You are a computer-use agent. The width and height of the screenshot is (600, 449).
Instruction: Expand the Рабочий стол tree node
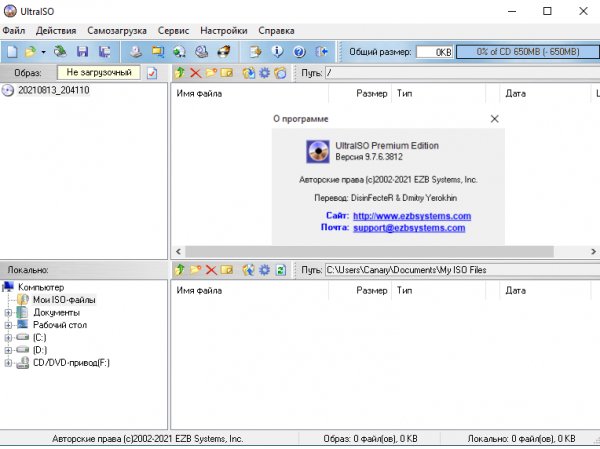pyautogui.click(x=8, y=325)
